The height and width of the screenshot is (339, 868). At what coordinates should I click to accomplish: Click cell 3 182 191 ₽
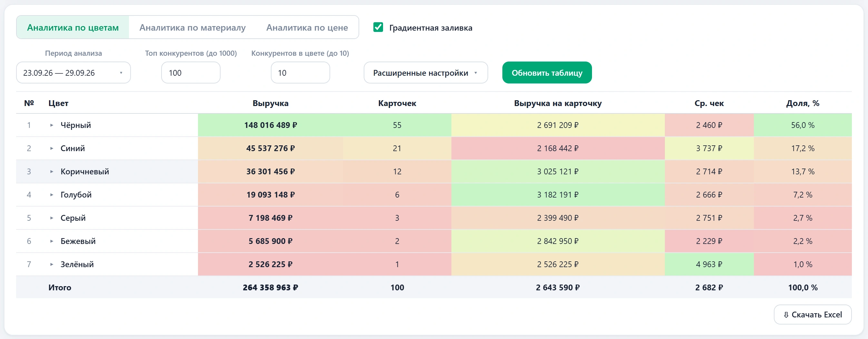558,195
